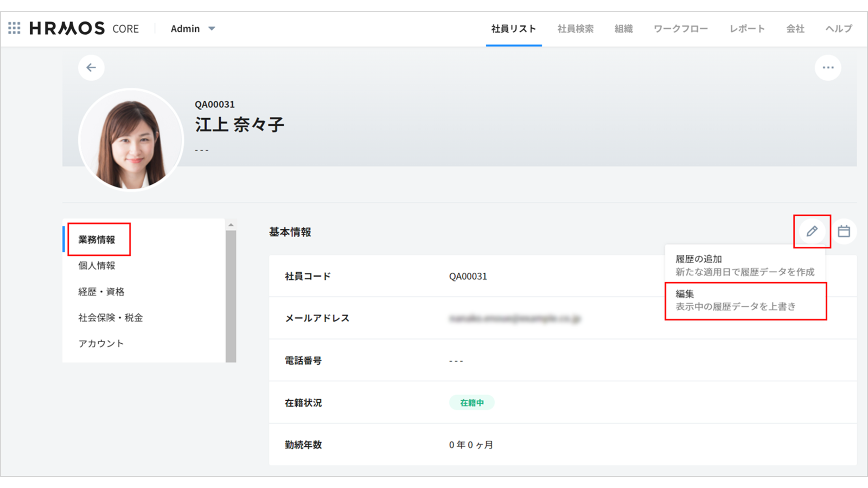Click the back arrow button
Screen dimensions: 868x488
point(91,68)
